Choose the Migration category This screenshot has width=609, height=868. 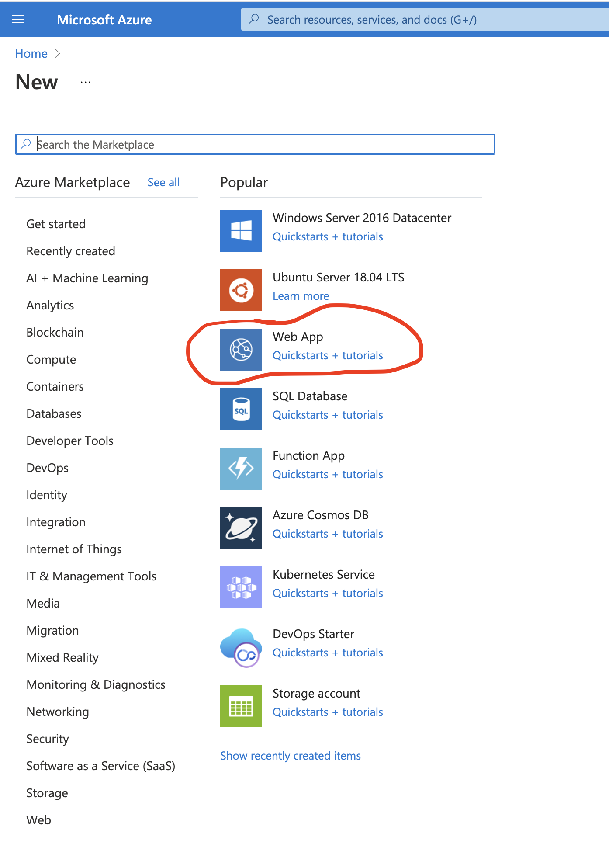(53, 630)
